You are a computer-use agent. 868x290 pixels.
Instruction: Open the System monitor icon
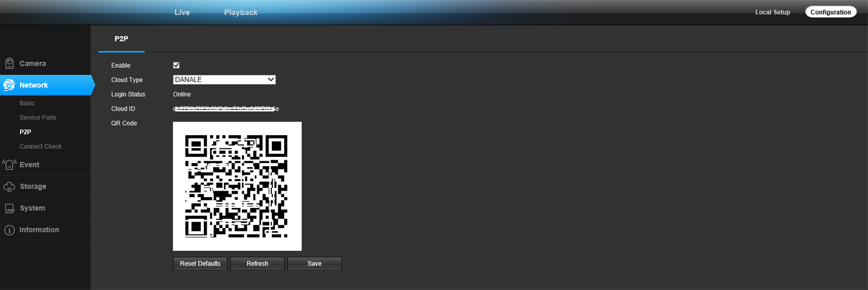[9, 208]
